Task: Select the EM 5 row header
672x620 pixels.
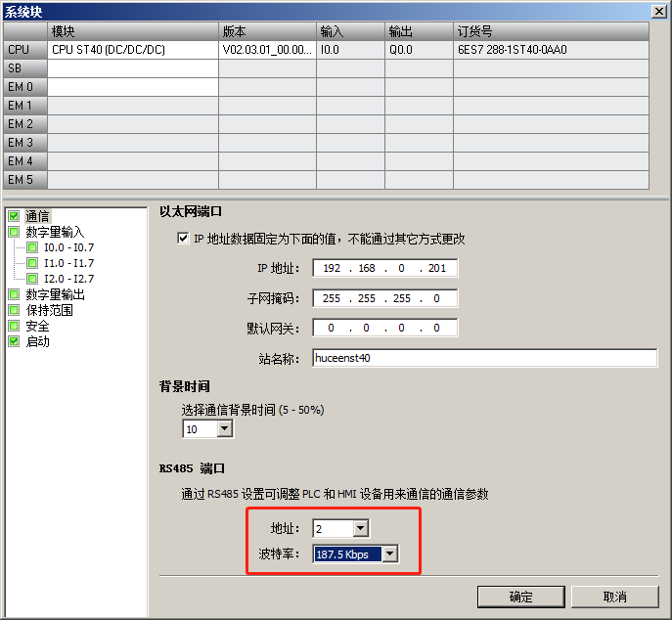Action: [25, 180]
